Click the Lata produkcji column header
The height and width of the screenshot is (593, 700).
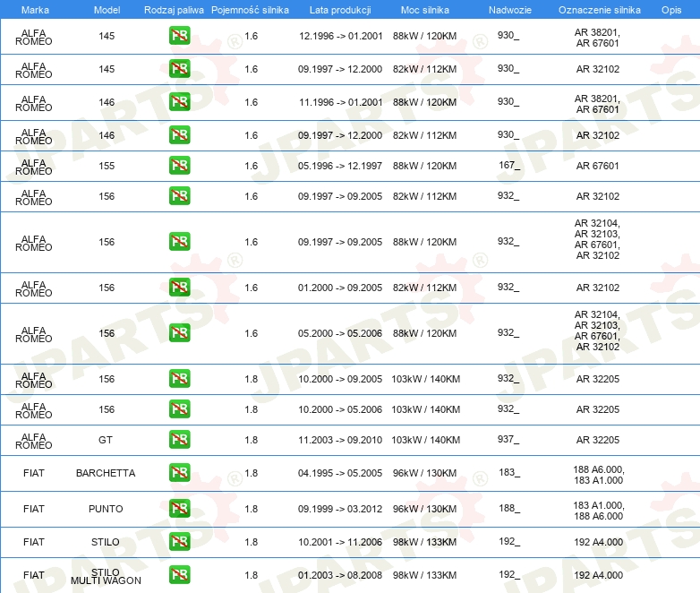(340, 10)
